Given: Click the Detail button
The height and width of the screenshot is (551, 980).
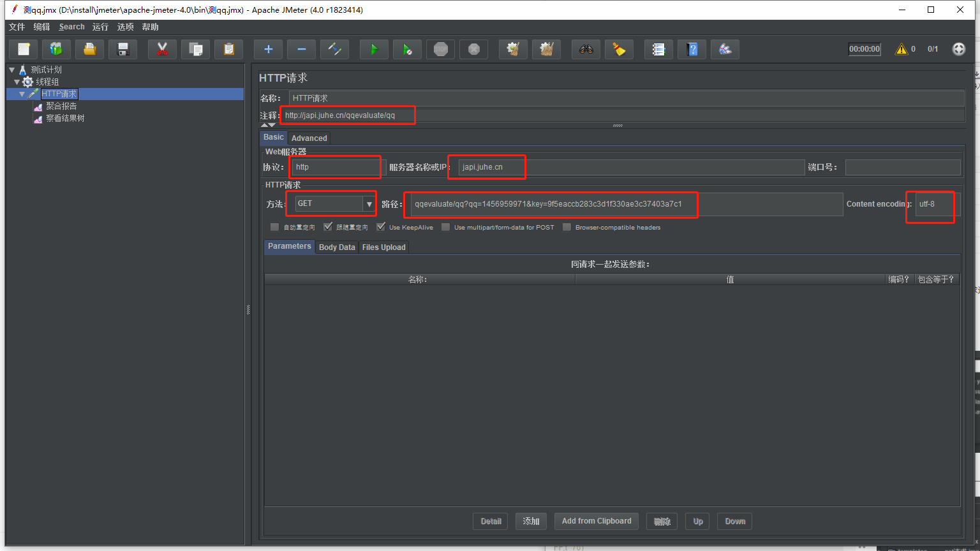Looking at the screenshot, I should (491, 521).
